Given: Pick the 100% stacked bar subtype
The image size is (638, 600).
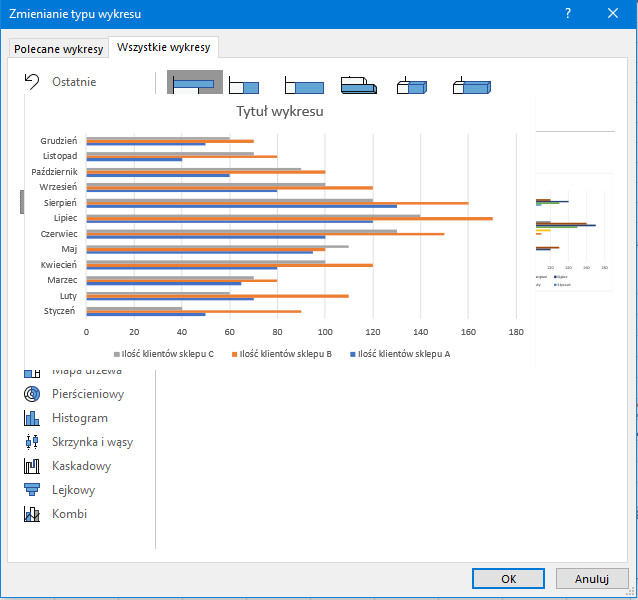Looking at the screenshot, I should (x=302, y=85).
